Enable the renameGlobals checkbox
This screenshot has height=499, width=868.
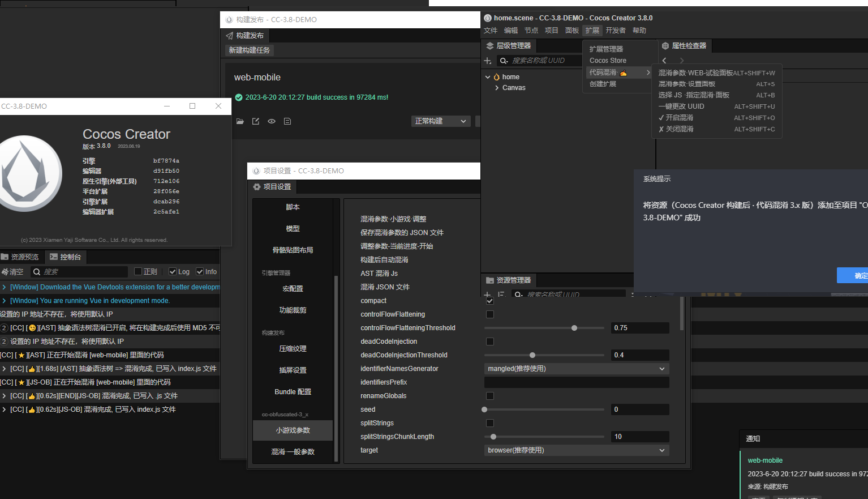click(490, 396)
